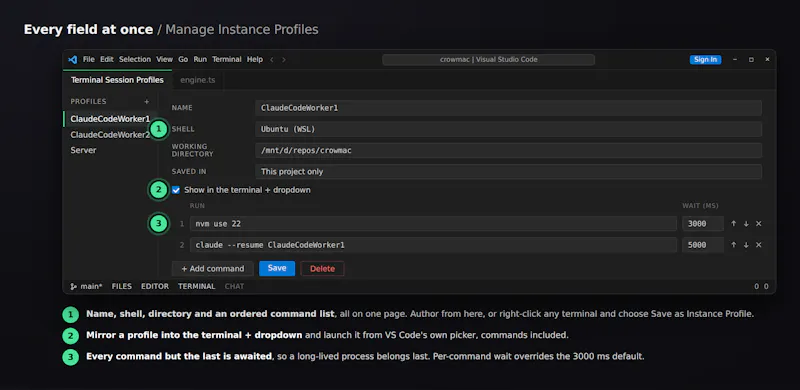Click the 5000 wait time field
The height and width of the screenshot is (390, 800).
click(703, 245)
